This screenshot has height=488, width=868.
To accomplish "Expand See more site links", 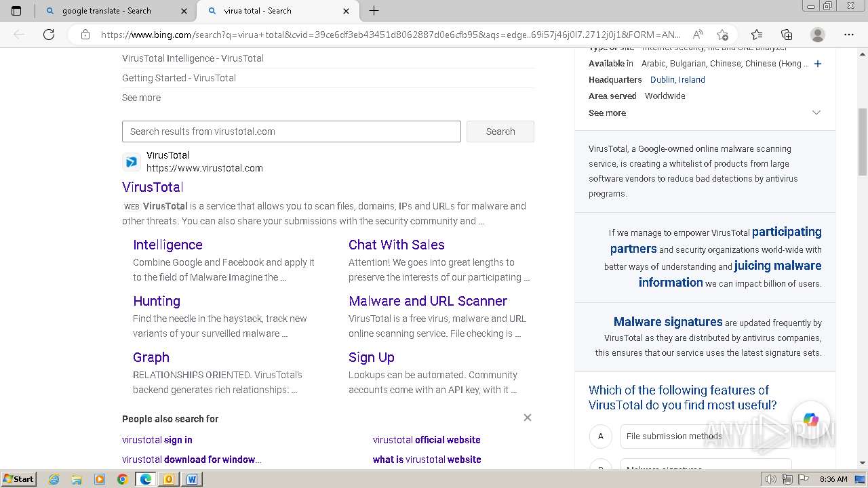I will click(x=141, y=98).
